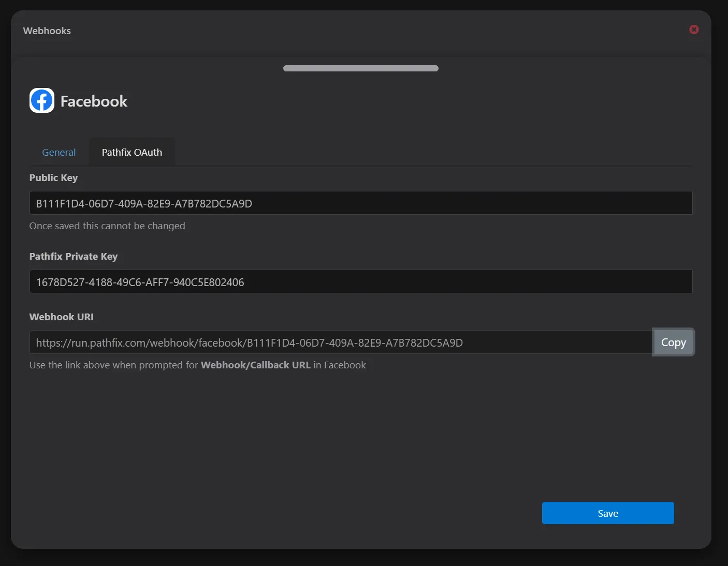Click into the Pathfix Private Key field

[361, 281]
